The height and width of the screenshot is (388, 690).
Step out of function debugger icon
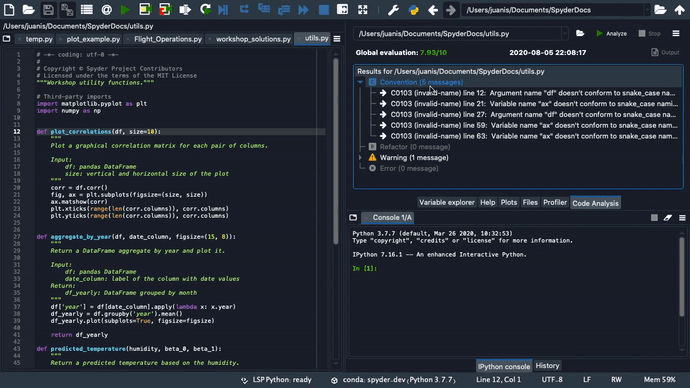point(284,9)
